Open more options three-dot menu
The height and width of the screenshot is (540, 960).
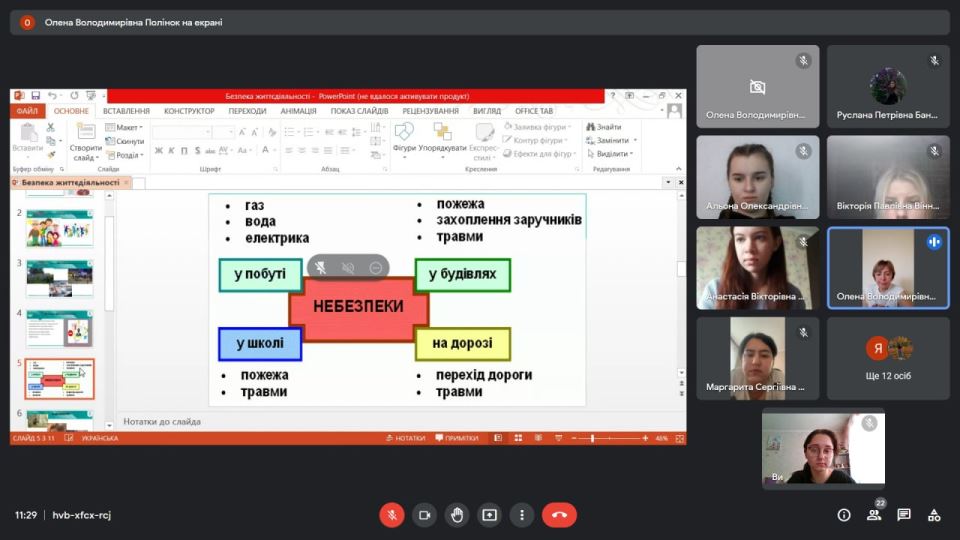click(522, 515)
